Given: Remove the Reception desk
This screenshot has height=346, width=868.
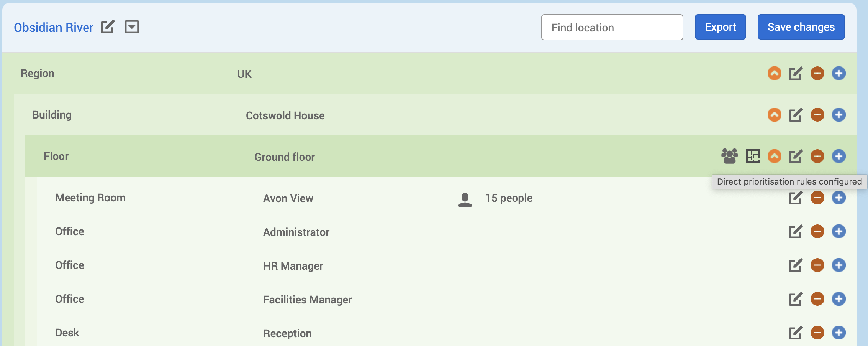Looking at the screenshot, I should (x=817, y=333).
